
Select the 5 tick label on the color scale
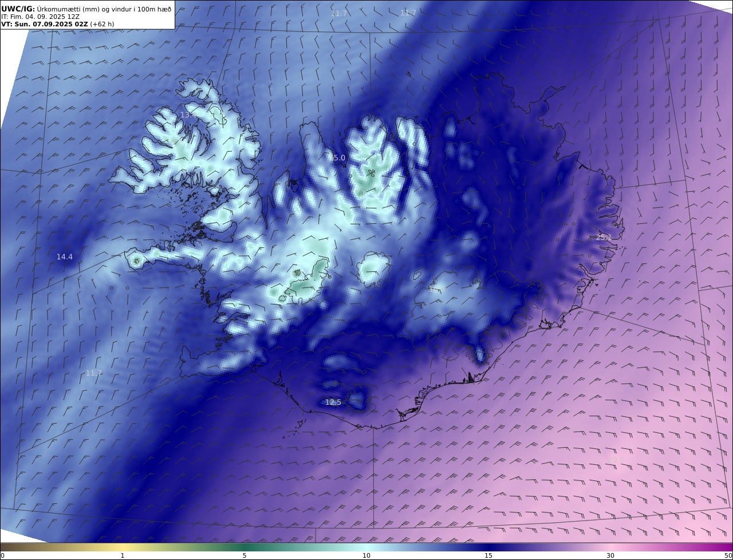pyautogui.click(x=245, y=555)
